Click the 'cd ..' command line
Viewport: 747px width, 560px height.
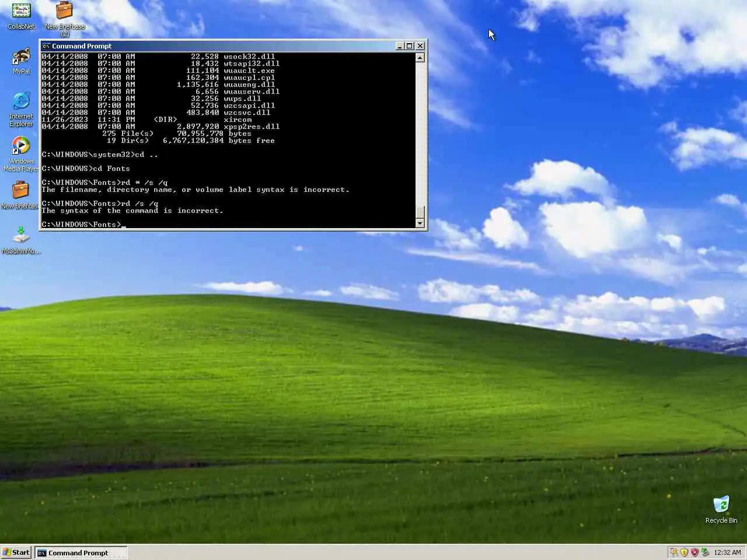click(100, 155)
